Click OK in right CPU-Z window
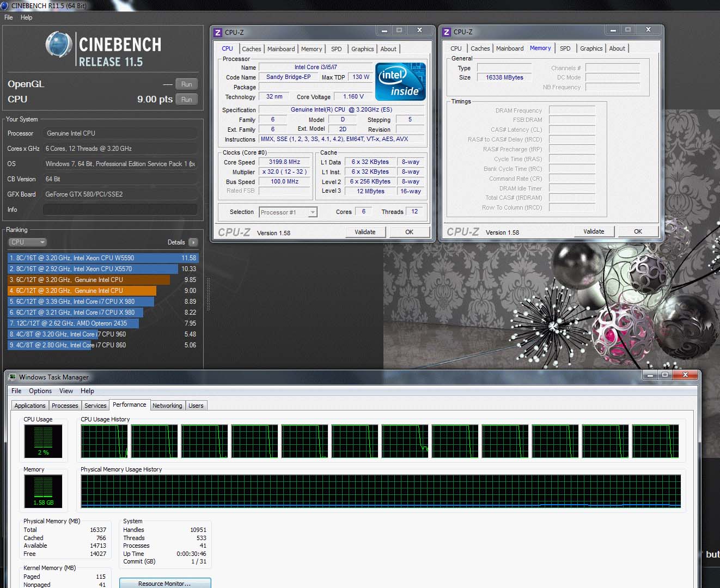The image size is (720, 588). [638, 231]
